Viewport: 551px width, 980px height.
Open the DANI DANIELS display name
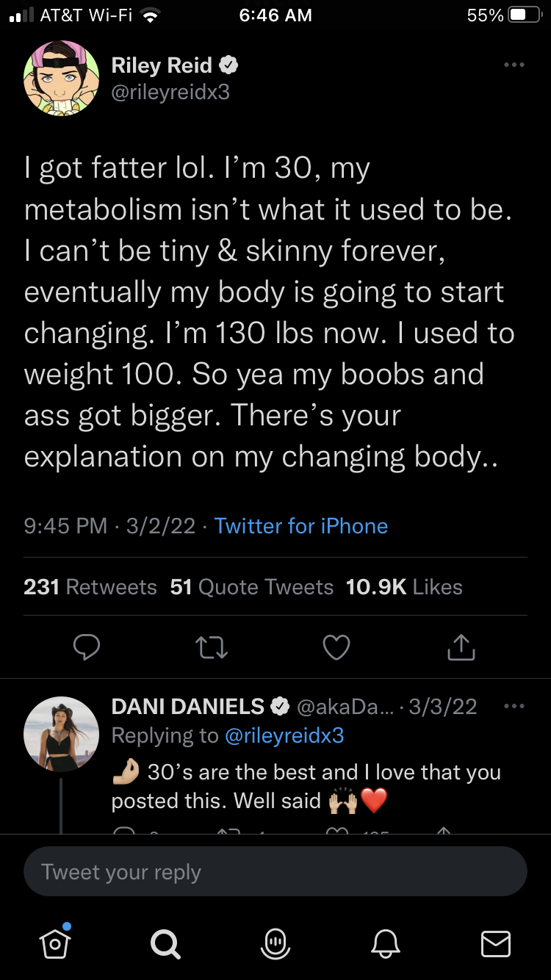click(x=187, y=707)
